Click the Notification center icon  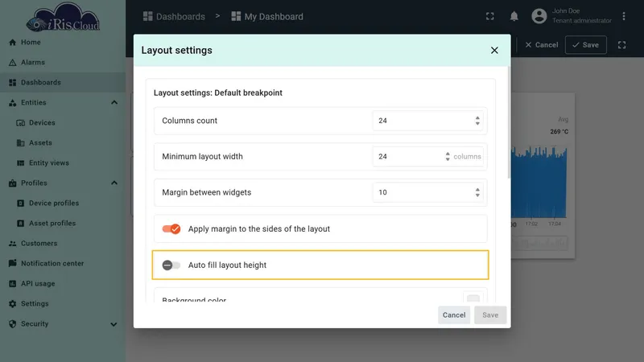coord(12,264)
